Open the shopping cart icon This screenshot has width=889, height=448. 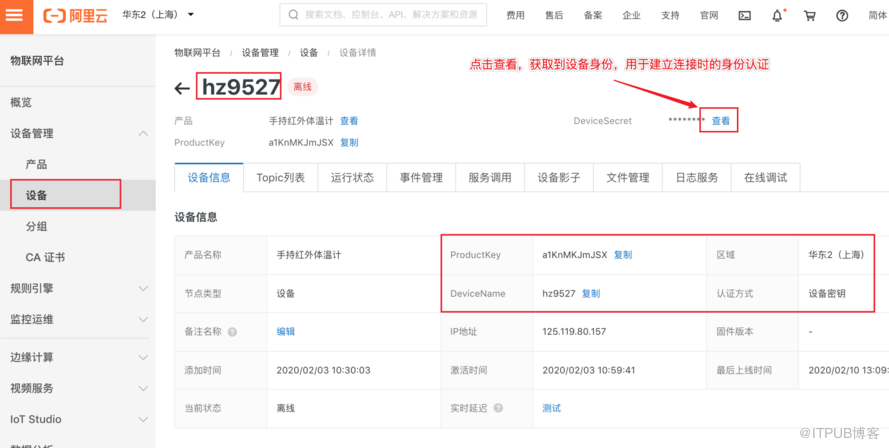(x=809, y=16)
